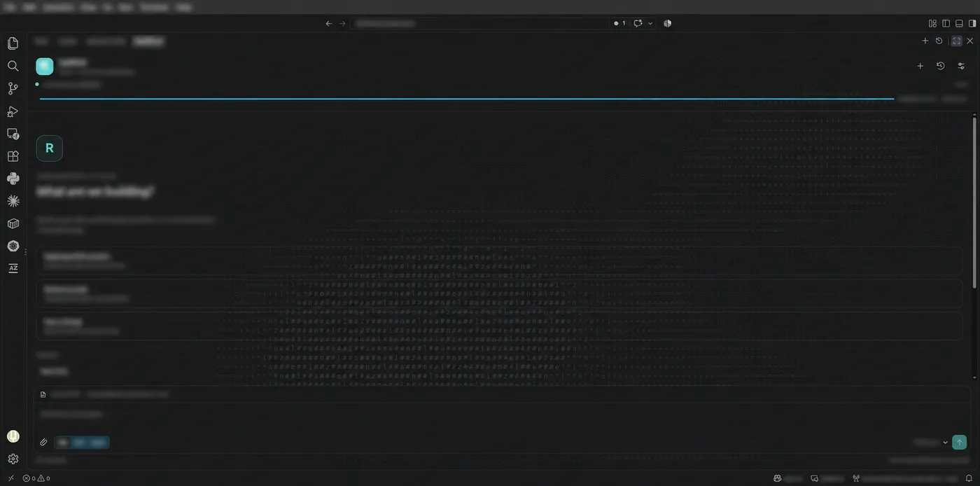
Task: Open the chat icon in title bar
Action: click(x=638, y=23)
